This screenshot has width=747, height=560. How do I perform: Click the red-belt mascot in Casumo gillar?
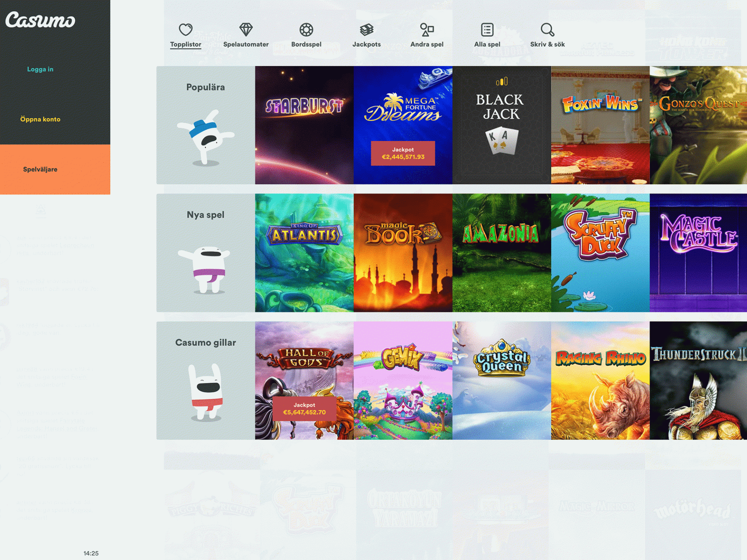206,393
